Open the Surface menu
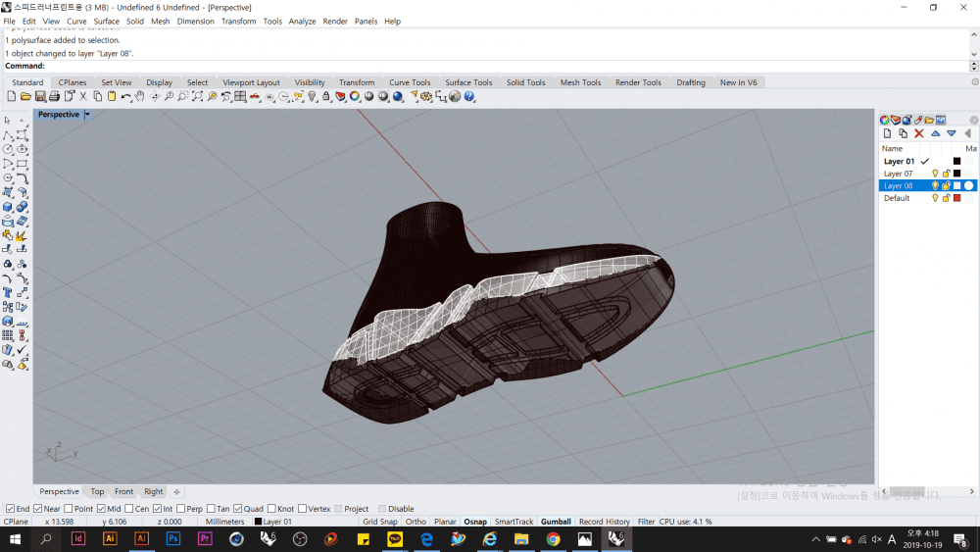The image size is (980, 552). tap(106, 22)
